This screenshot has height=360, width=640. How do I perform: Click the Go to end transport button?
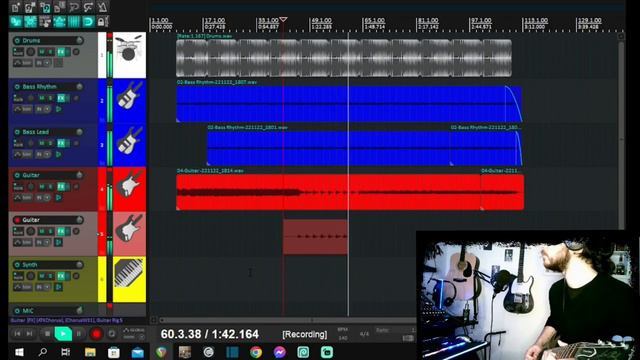(x=30, y=334)
